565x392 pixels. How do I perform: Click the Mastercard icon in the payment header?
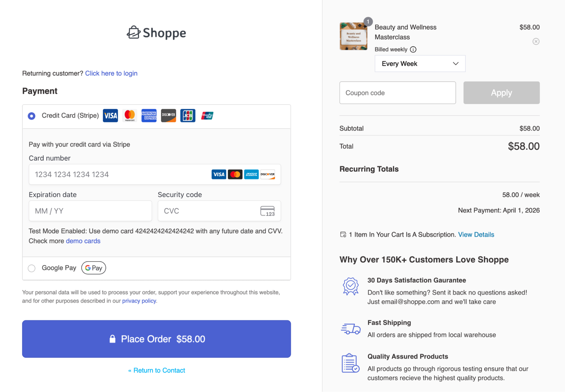tap(129, 116)
